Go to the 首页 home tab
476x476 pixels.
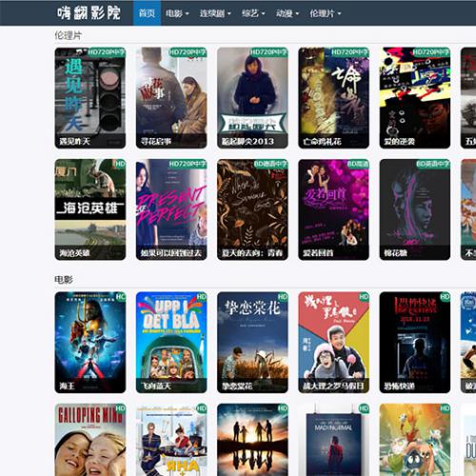click(147, 13)
